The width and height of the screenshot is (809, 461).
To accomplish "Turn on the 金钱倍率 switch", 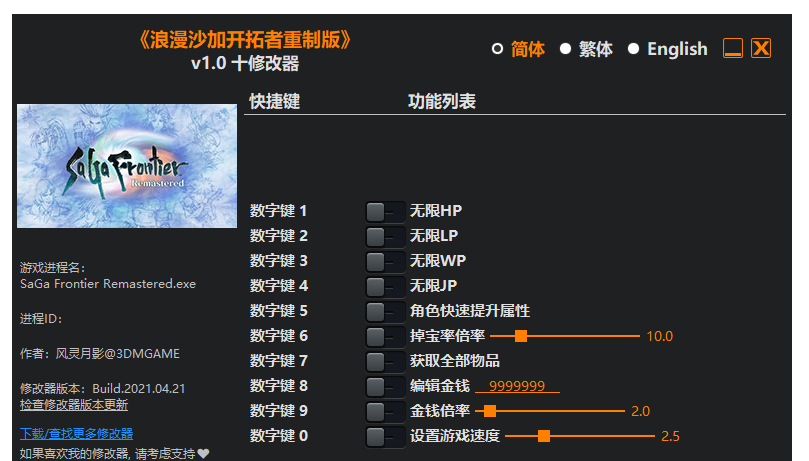I will tap(385, 411).
